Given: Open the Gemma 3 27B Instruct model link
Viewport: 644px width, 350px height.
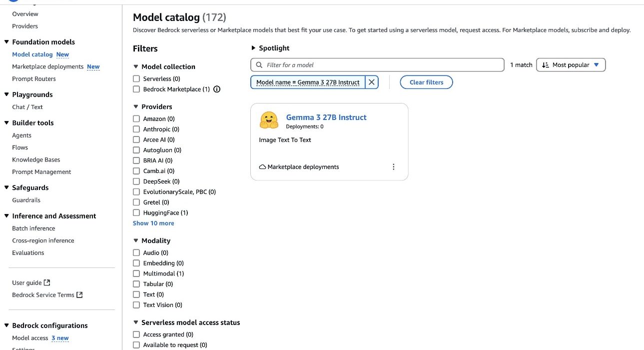Looking at the screenshot, I should click(x=326, y=117).
